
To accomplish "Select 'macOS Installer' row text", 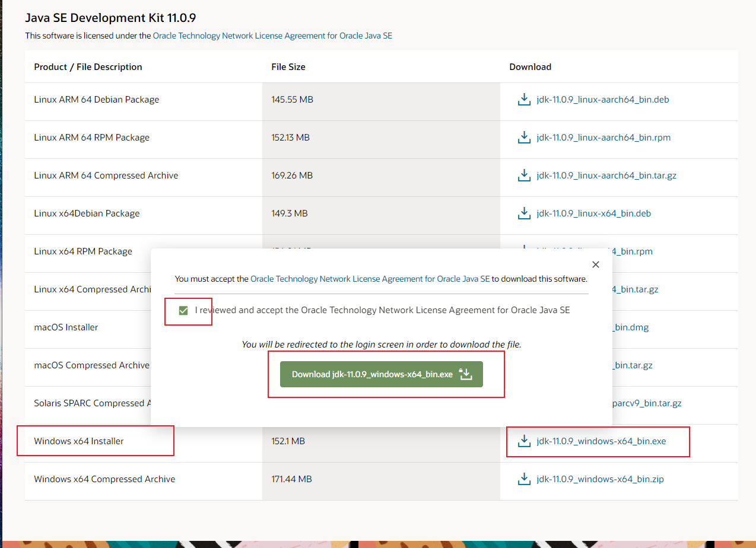I will click(x=66, y=327).
